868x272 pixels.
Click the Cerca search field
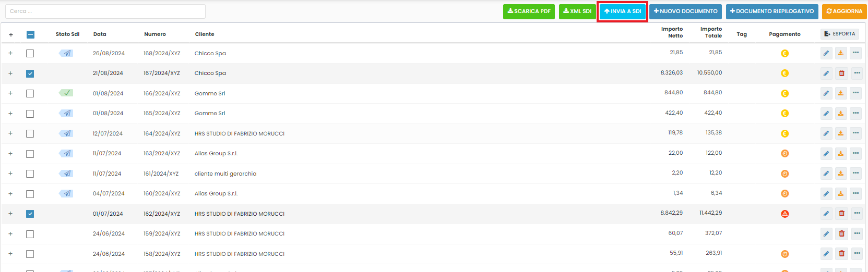pos(105,11)
